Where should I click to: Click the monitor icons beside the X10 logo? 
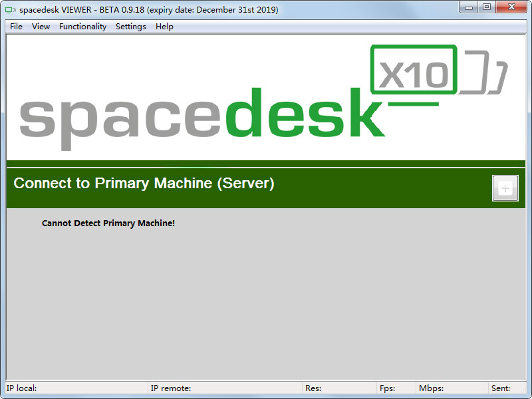pos(479,73)
